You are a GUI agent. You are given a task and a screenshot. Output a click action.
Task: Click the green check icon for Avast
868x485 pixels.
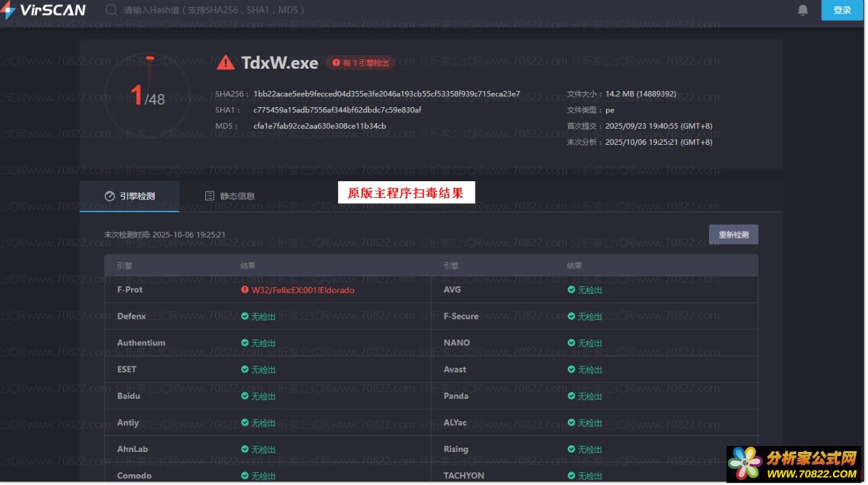pos(572,369)
